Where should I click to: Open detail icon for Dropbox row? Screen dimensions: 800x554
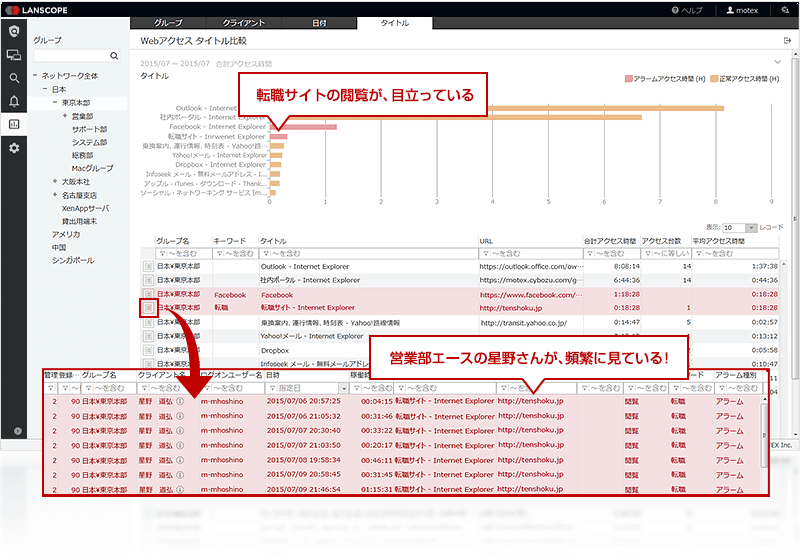point(148,350)
